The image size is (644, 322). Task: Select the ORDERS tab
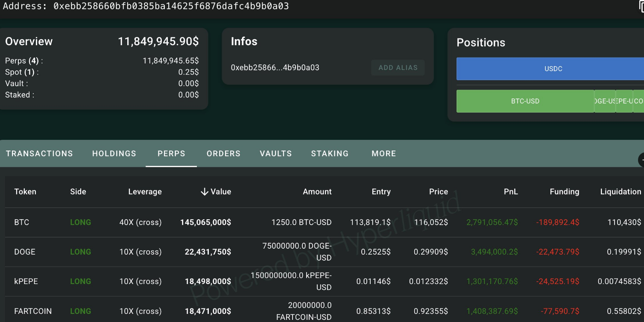(223, 154)
